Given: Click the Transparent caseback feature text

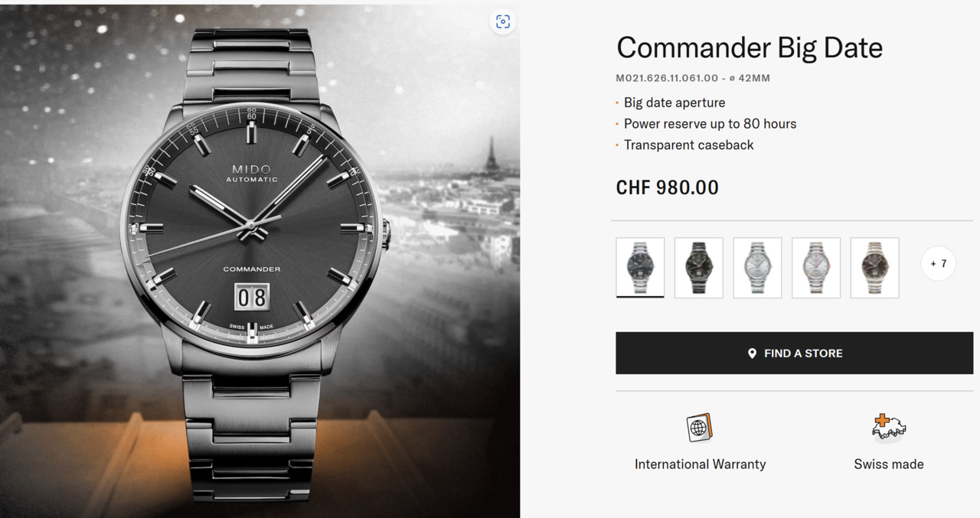Looking at the screenshot, I should [688, 145].
